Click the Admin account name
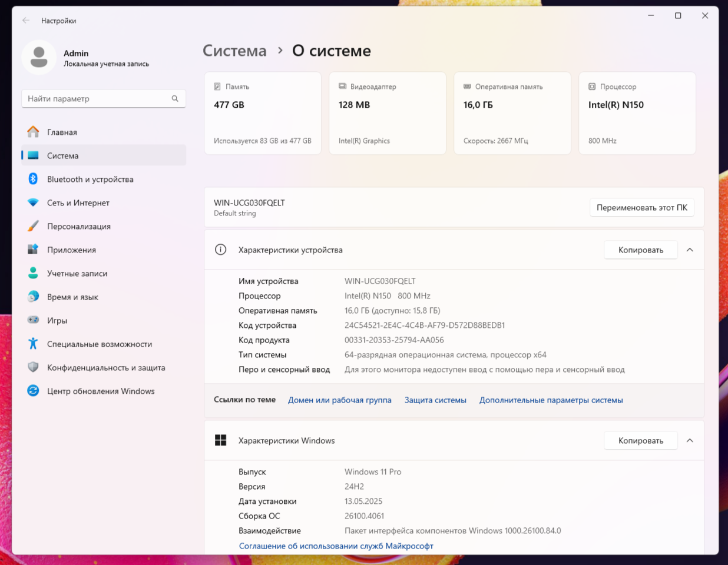The height and width of the screenshot is (565, 728). (x=76, y=53)
